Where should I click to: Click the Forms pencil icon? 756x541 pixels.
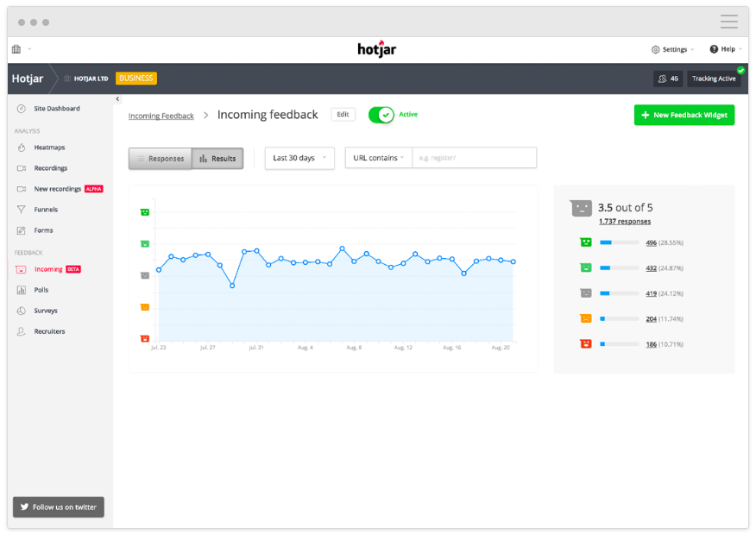click(x=22, y=230)
